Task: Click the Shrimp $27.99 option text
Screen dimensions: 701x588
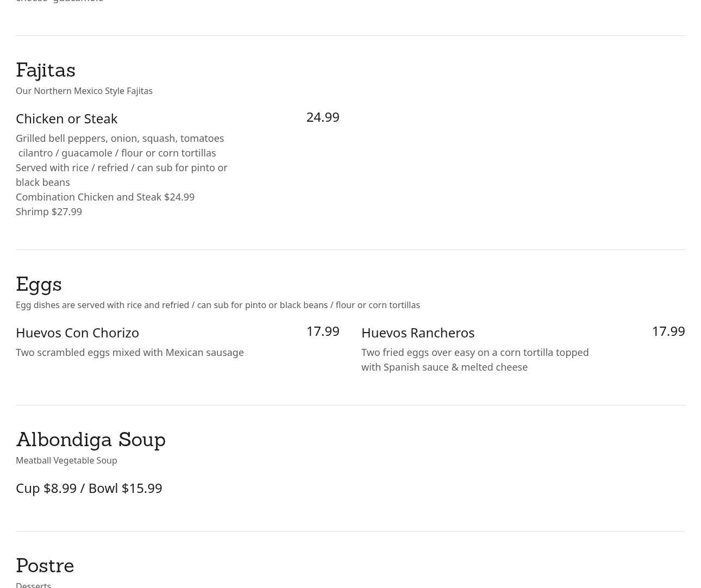Action: pos(49,211)
